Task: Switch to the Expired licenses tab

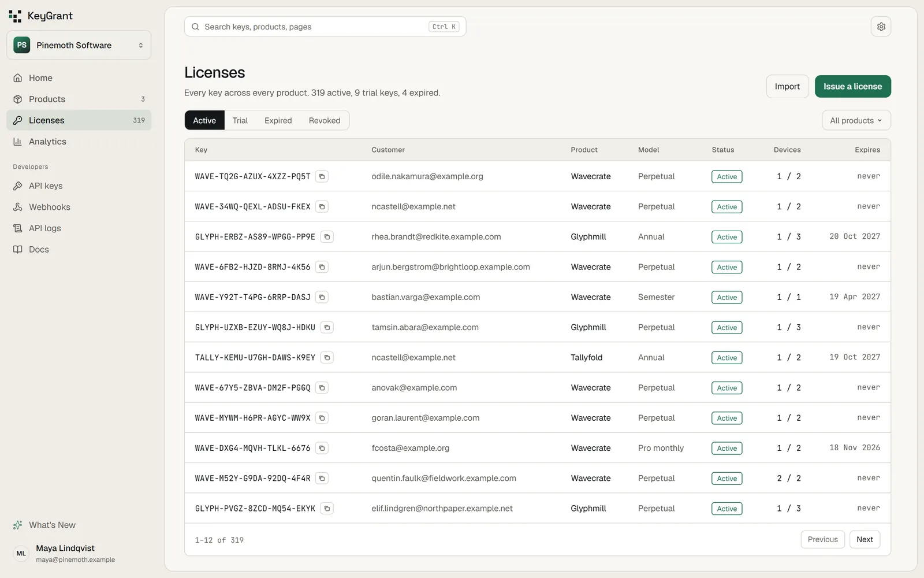Action: 278,120
